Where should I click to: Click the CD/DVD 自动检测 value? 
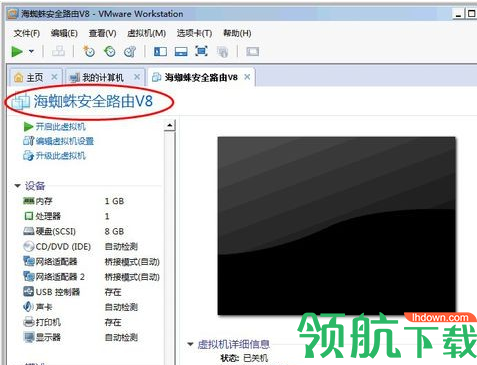[121, 247]
